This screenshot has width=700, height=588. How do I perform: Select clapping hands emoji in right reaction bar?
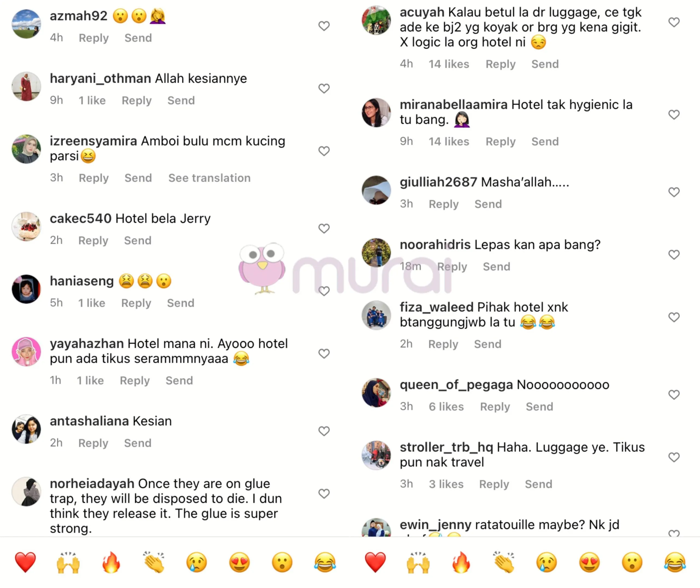(x=504, y=562)
